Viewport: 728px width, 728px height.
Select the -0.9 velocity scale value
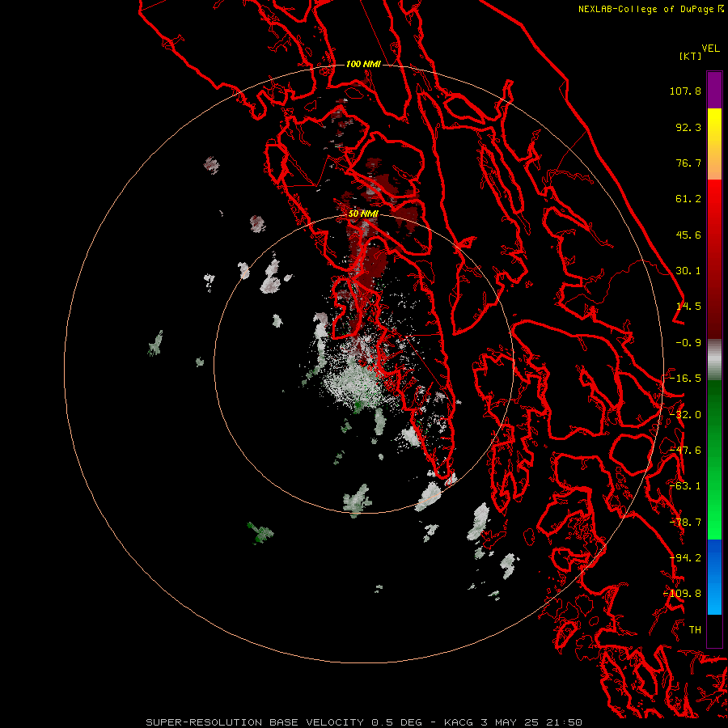688,343
